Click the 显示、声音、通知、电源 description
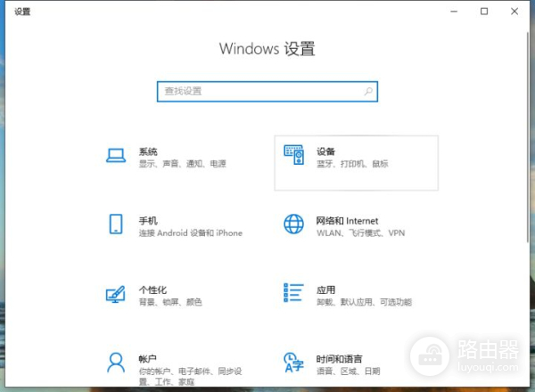Image resolution: width=535 pixels, height=392 pixels. point(183,164)
